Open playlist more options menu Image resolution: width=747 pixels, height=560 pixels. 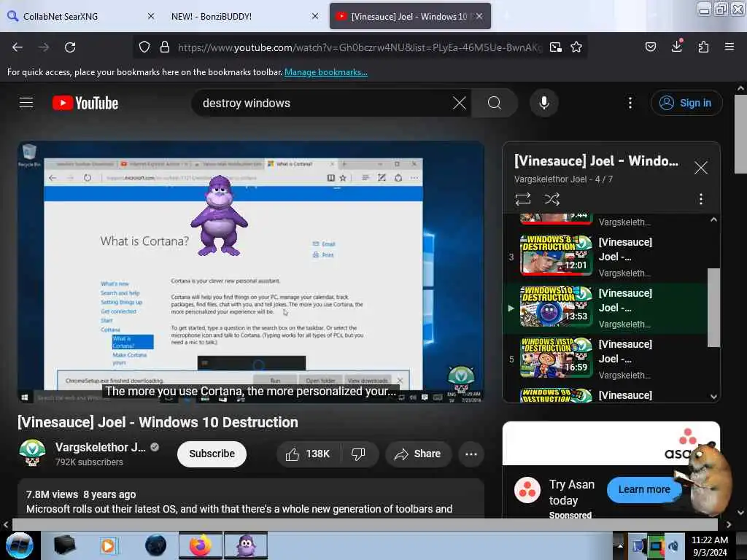click(x=701, y=199)
